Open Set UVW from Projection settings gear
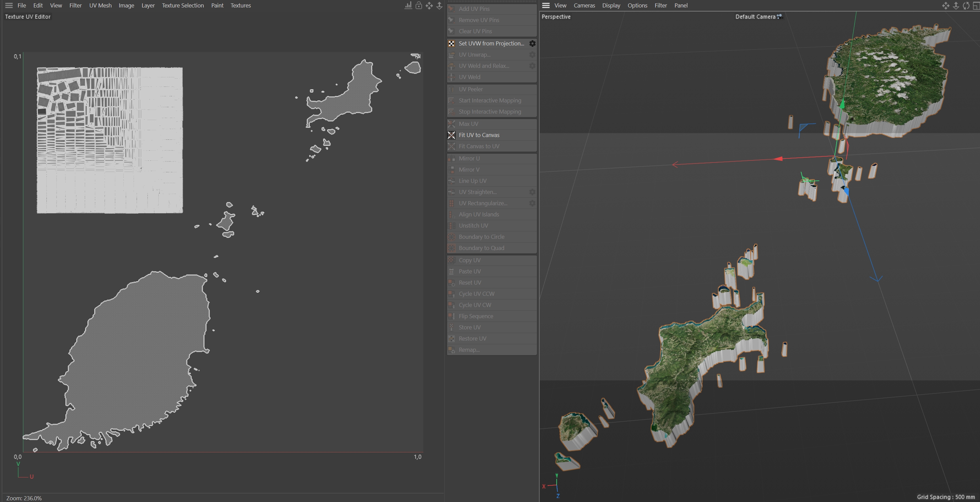The width and height of the screenshot is (980, 502). pos(532,43)
